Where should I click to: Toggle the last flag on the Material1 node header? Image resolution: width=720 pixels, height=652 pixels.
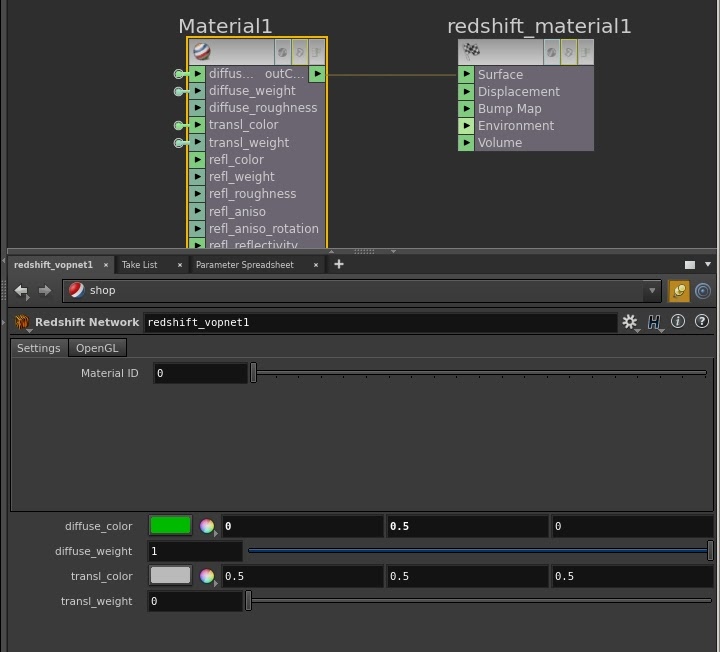click(x=316, y=52)
